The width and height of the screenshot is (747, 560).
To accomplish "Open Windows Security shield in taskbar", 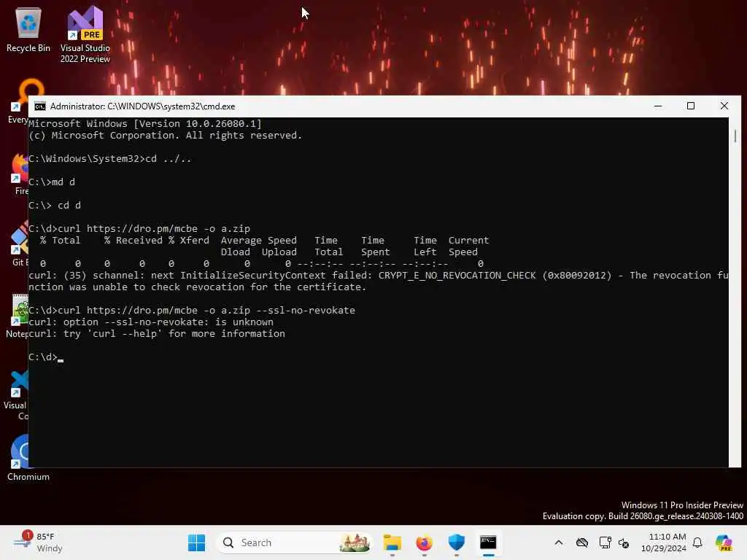I will click(457, 542).
